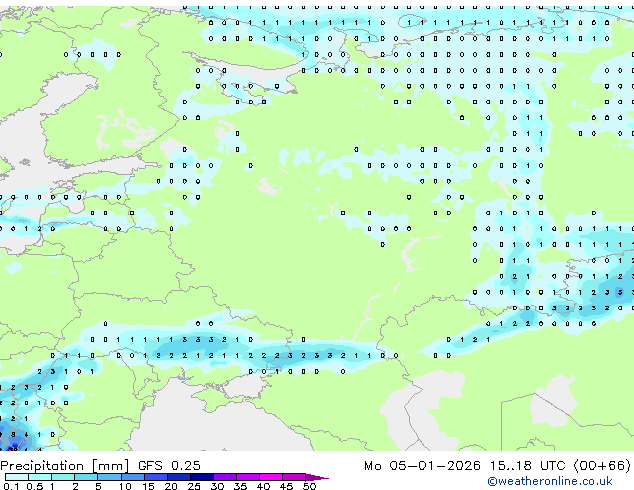Click the legend label '0.1'
This screenshot has height=490, width=634.
tap(11, 486)
